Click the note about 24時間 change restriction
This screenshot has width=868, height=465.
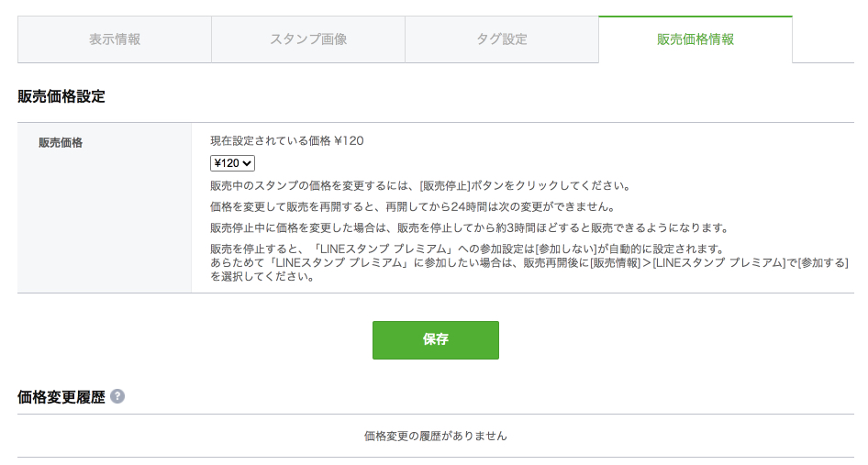pyautogui.click(x=414, y=207)
